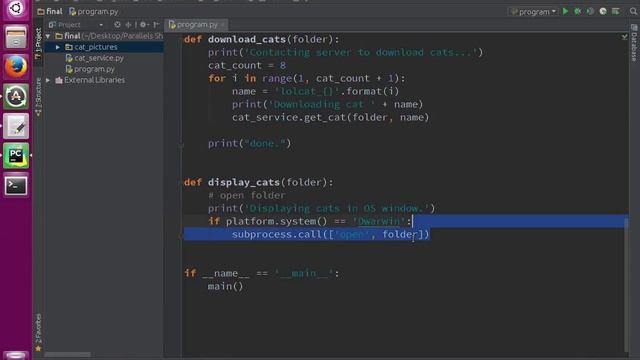Screen dimensions: 640x360
Task: Click program.py breadcrumb in navigation bar
Action: 93,11
